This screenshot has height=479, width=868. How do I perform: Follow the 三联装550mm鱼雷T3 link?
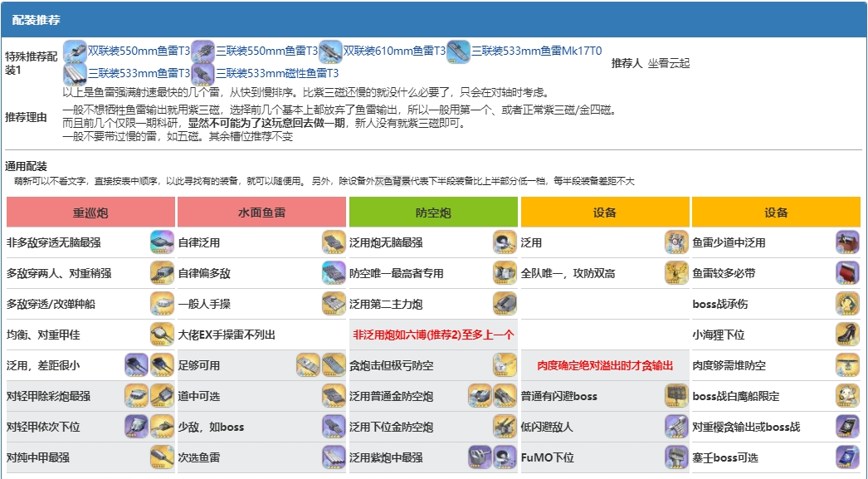[x=266, y=51]
